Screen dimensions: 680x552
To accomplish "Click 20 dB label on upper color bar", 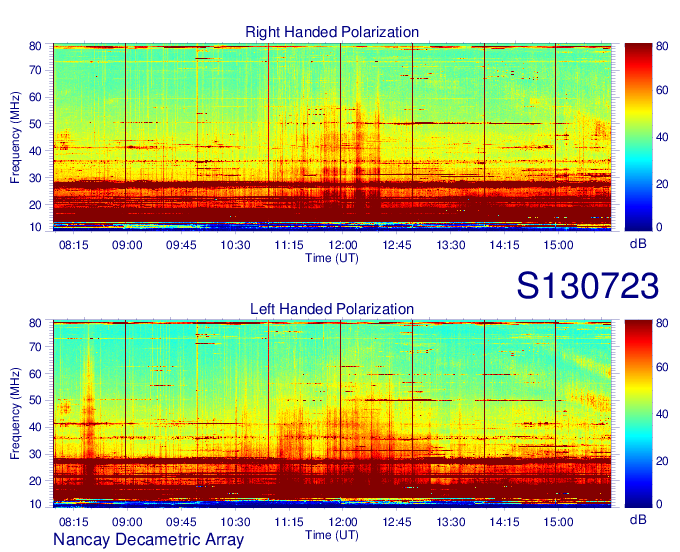I will (x=662, y=184).
